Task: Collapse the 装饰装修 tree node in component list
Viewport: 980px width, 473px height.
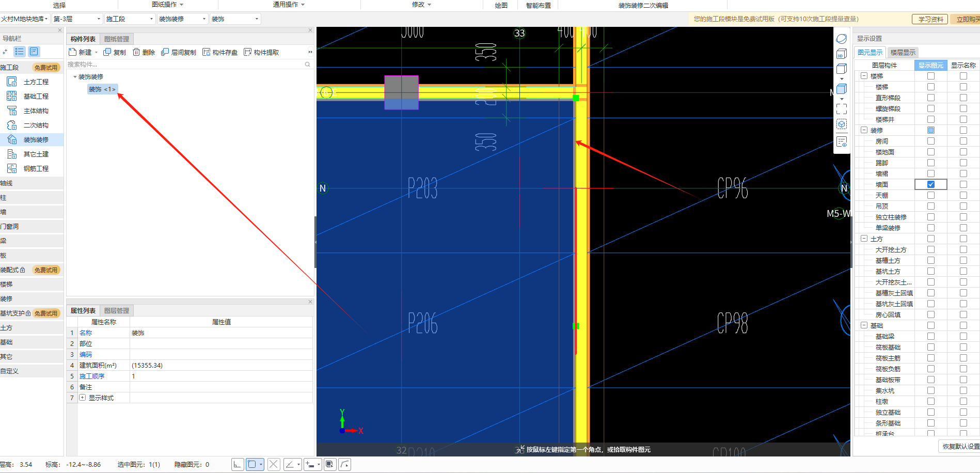Action: (75, 77)
